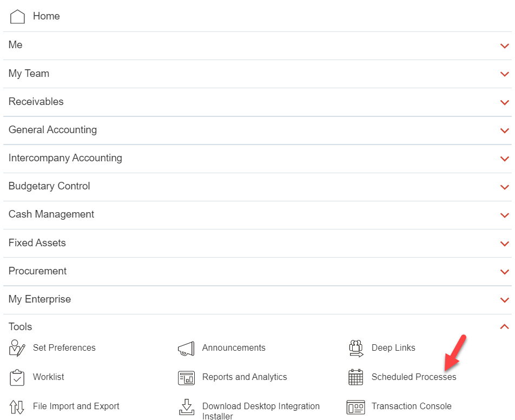Open the Worklist clipboard icon
Viewport: 515px width, 420px height.
point(16,377)
